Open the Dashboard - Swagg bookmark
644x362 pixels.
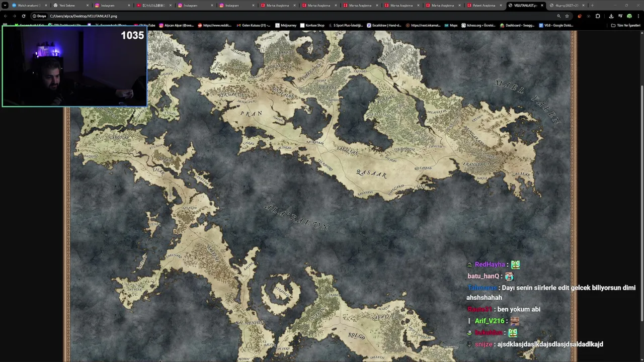[517, 25]
